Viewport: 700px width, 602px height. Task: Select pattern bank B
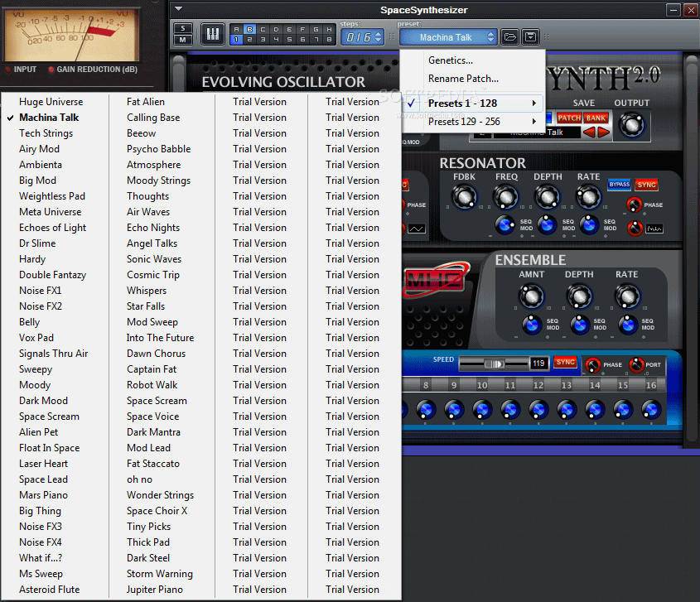pyautogui.click(x=249, y=29)
